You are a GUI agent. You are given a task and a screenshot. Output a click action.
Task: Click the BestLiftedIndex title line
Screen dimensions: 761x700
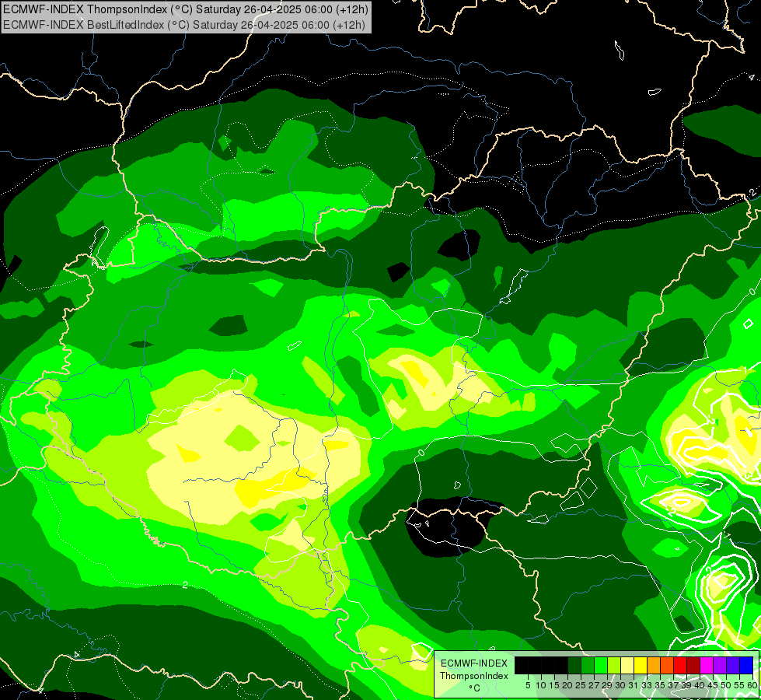pyautogui.click(x=184, y=24)
